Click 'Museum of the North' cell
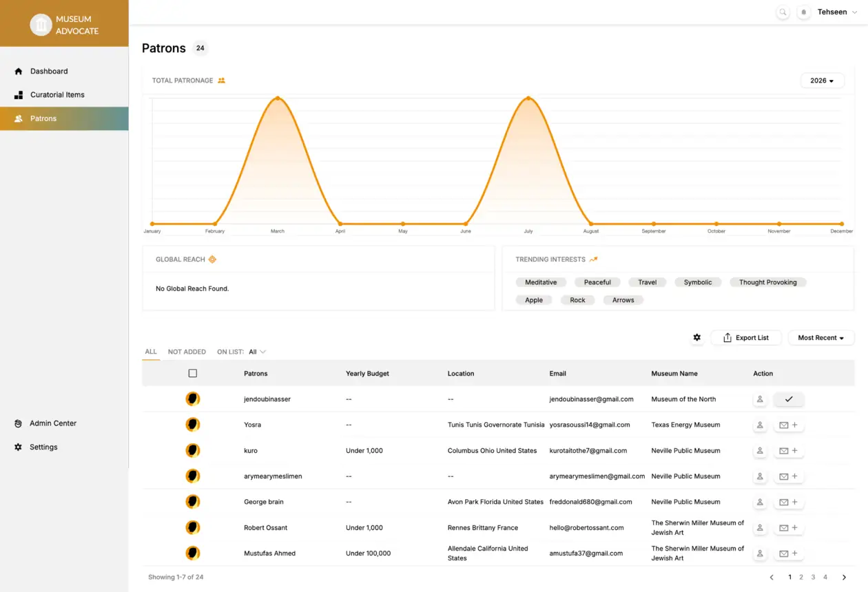Screen dimensions: 868x592 (x=683, y=399)
